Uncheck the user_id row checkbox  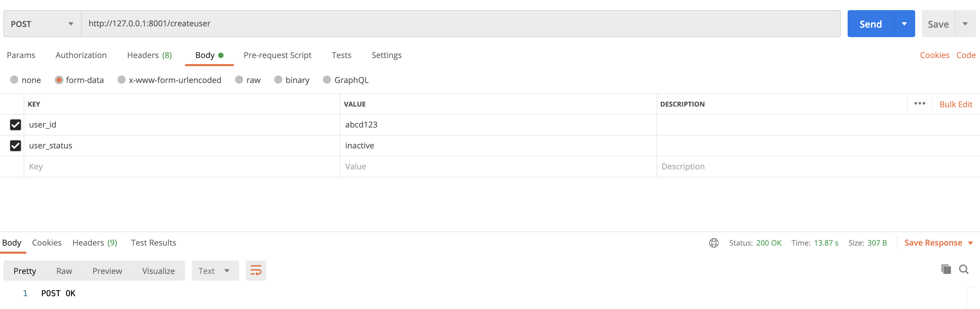click(x=16, y=125)
